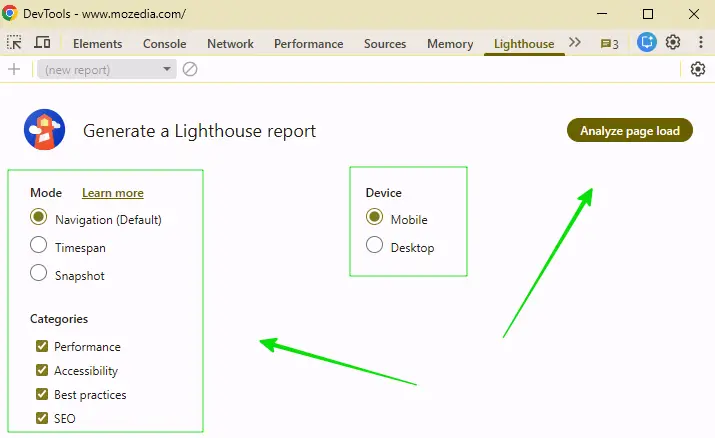Click the clear all reports icon
Screen dimensions: 715x438
pyautogui.click(x=189, y=69)
